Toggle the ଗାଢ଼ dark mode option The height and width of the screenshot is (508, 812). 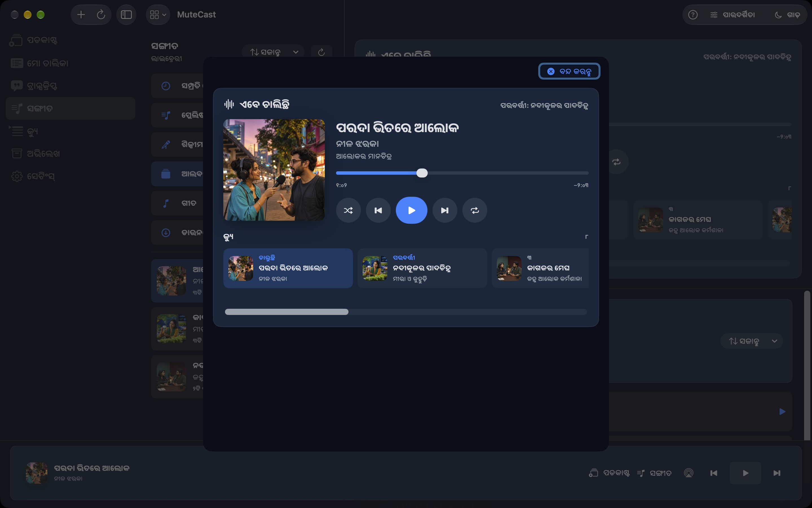click(x=787, y=14)
